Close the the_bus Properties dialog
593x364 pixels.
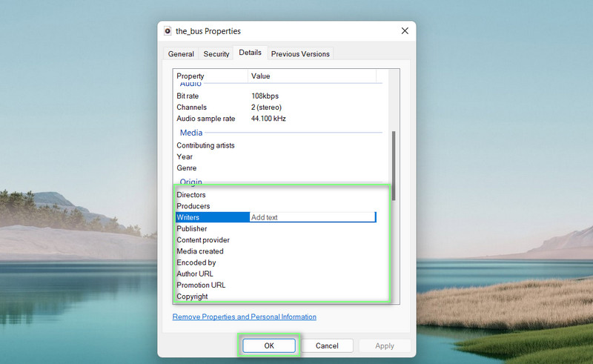click(x=405, y=31)
